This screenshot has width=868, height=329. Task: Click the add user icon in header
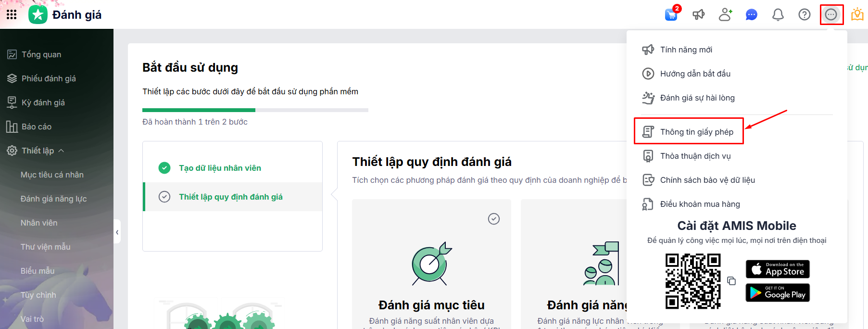[725, 14]
